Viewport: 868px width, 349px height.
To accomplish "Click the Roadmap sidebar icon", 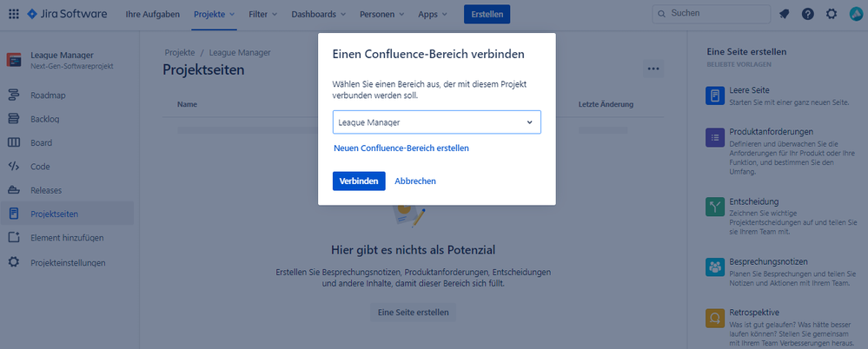I will tap(14, 95).
